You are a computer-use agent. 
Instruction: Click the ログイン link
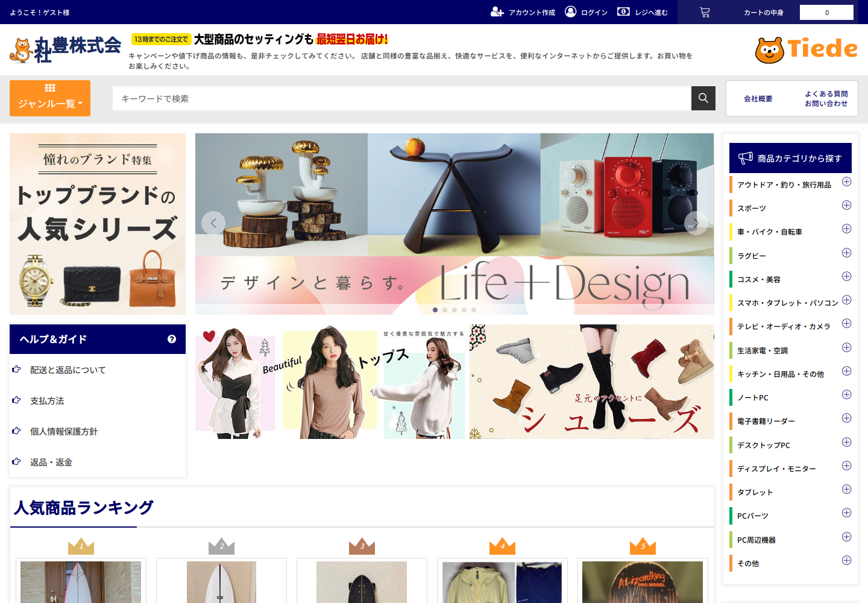pyautogui.click(x=594, y=12)
